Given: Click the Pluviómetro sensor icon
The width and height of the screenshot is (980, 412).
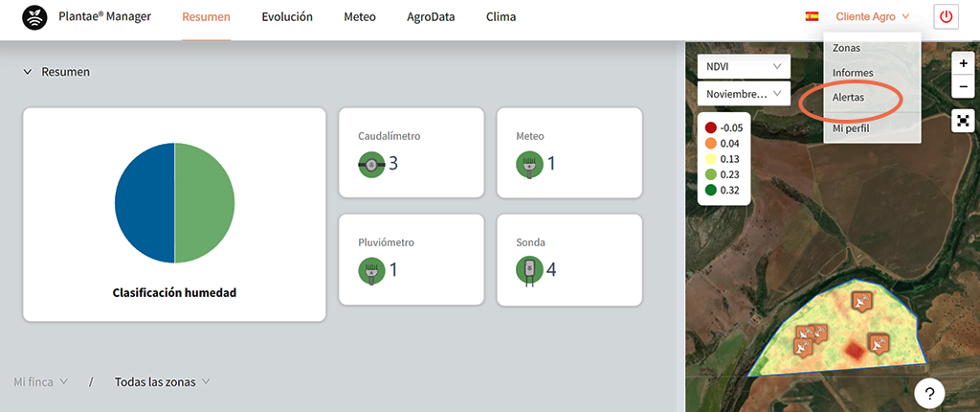Looking at the screenshot, I should [371, 271].
